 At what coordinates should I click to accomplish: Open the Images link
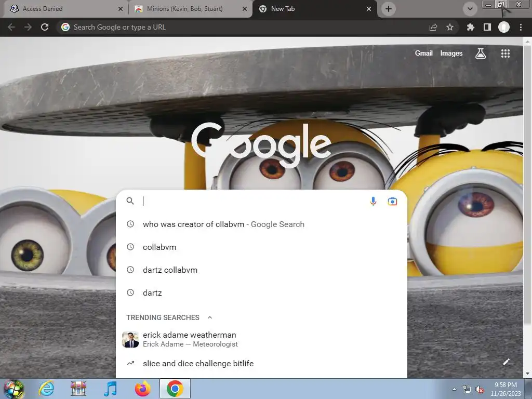click(x=451, y=54)
